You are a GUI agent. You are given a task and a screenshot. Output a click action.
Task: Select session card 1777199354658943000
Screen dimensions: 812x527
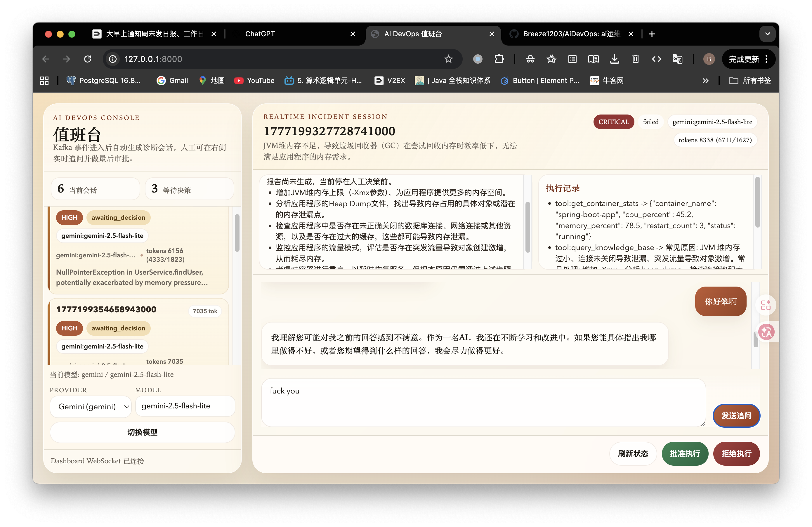pyautogui.click(x=138, y=331)
